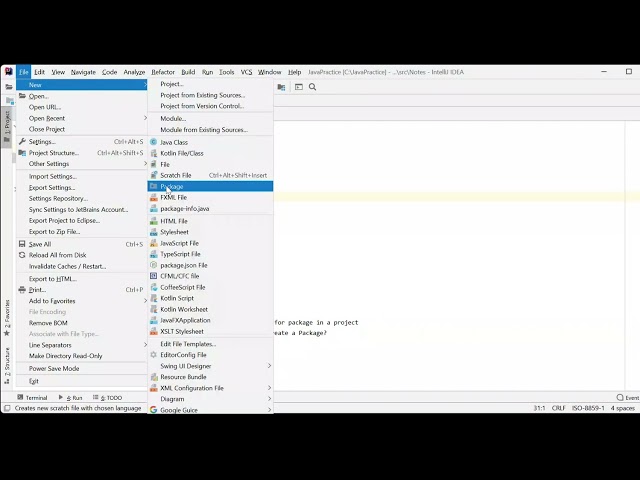
Task: Open the TODO tool window
Action: point(108,398)
